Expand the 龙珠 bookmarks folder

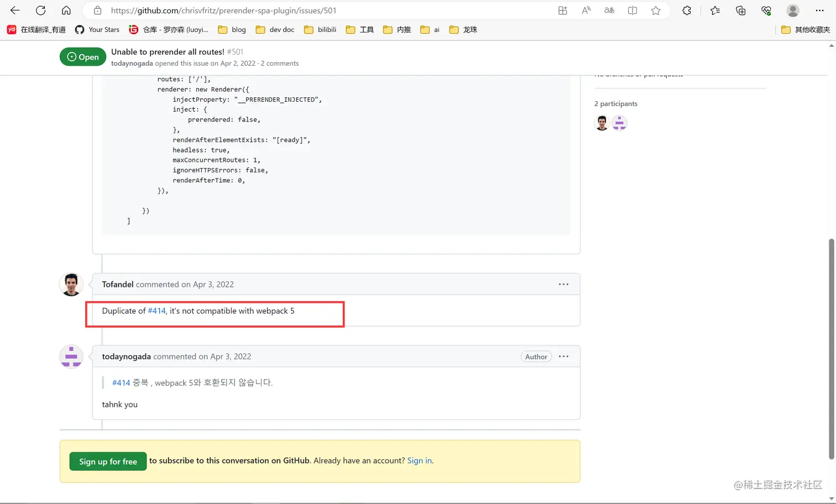point(463,30)
